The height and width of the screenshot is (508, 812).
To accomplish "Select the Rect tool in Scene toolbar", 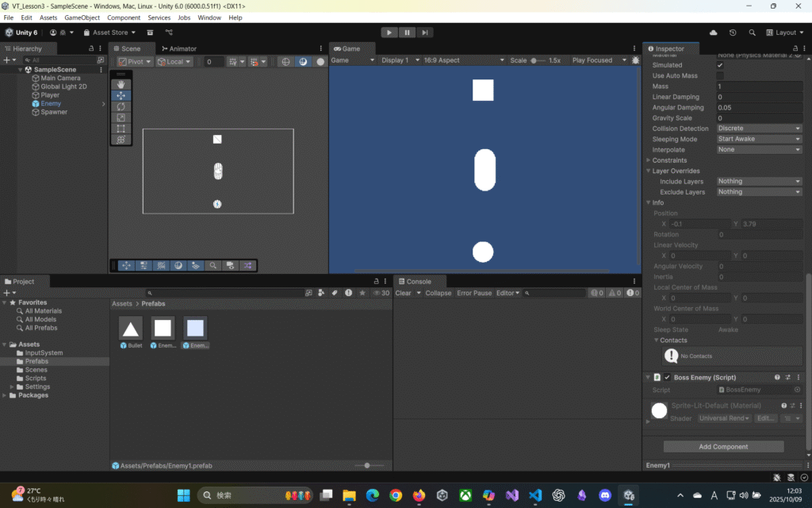I will [x=121, y=129].
